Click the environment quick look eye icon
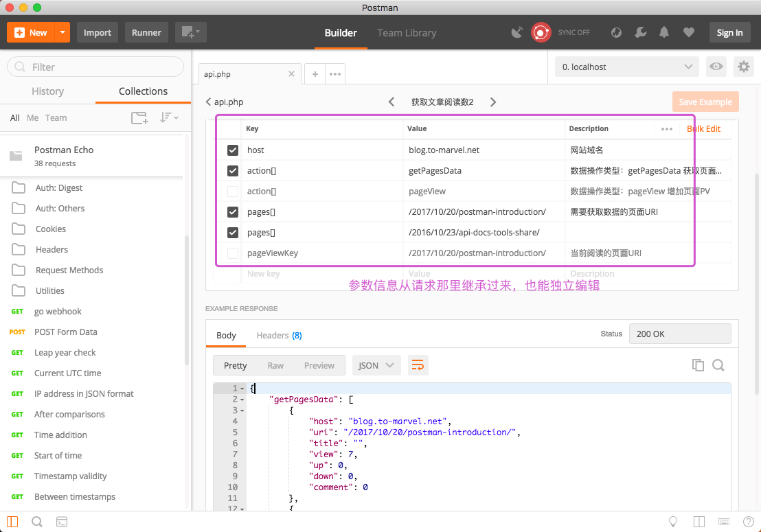 tap(716, 67)
